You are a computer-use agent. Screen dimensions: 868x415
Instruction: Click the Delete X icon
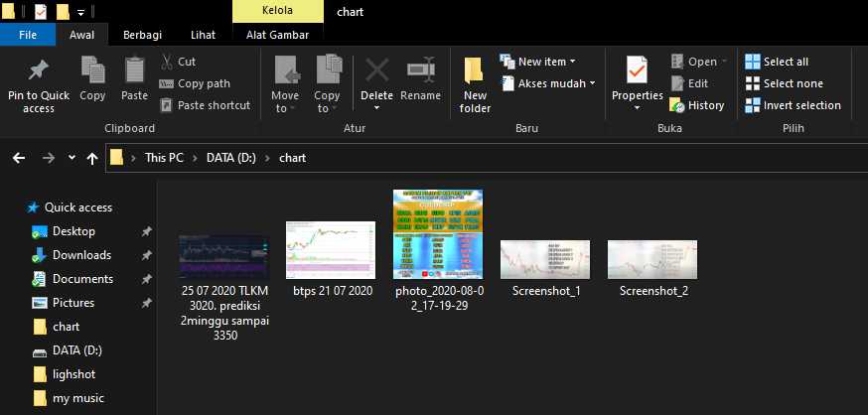coord(376,71)
